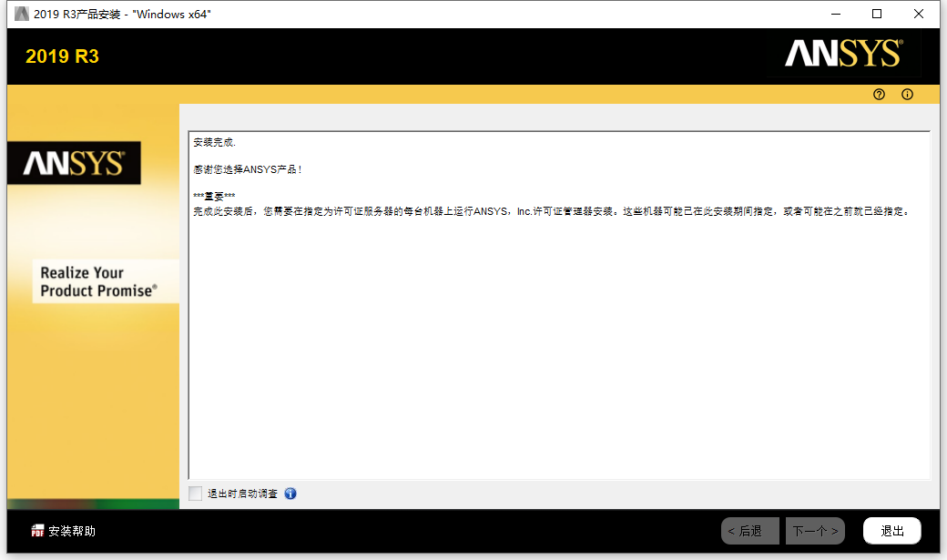Click the 退出时启动调查 label text
947x560 pixels.
243,494
